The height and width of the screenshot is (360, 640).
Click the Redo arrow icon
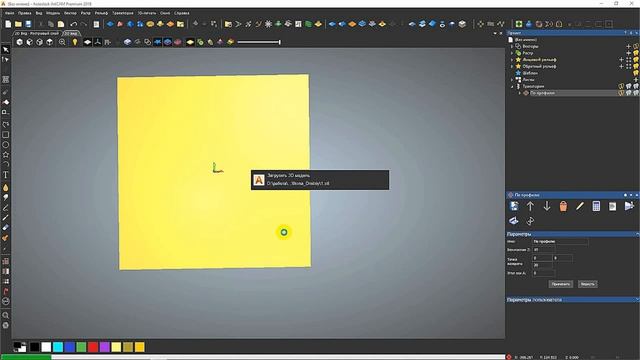[x=84, y=24]
